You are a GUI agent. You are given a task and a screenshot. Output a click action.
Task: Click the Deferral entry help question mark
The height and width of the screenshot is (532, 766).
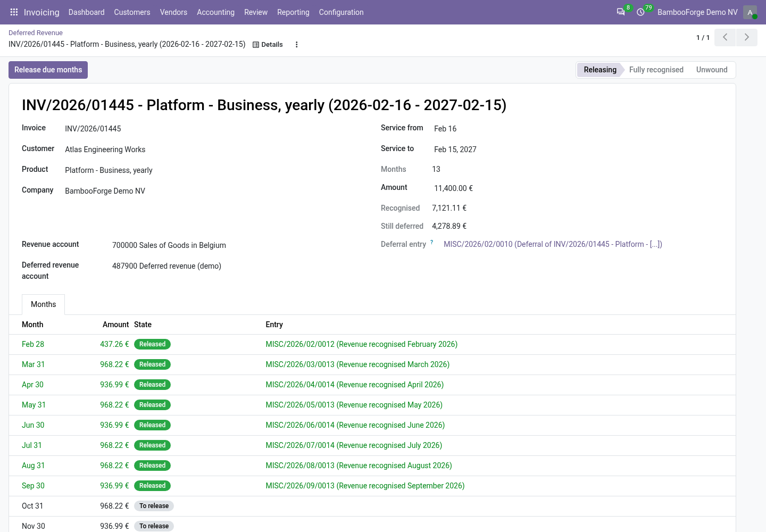[431, 242]
